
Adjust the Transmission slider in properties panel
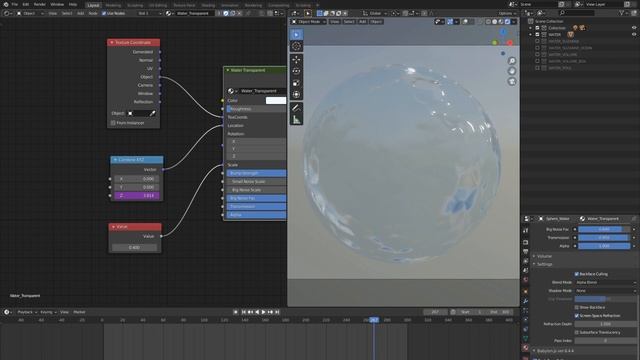(x=604, y=238)
